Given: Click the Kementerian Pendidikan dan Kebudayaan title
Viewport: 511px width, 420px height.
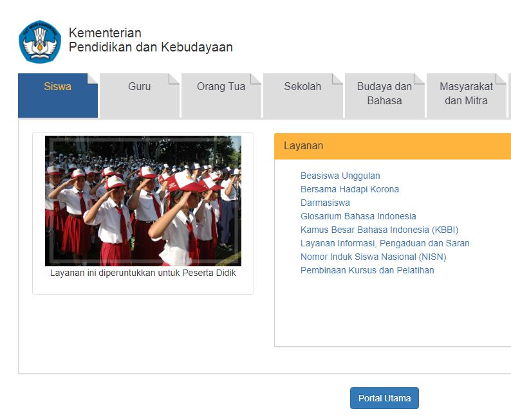Looking at the screenshot, I should coord(150,40).
